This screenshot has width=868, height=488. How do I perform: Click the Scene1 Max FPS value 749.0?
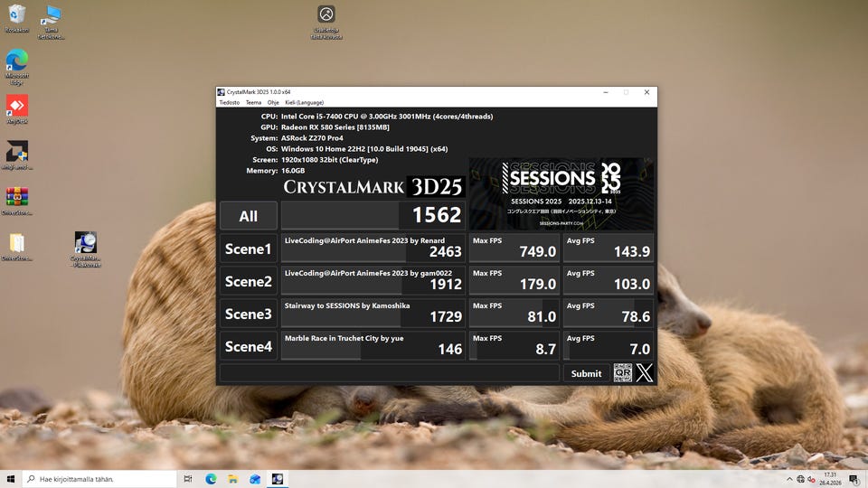coord(537,252)
